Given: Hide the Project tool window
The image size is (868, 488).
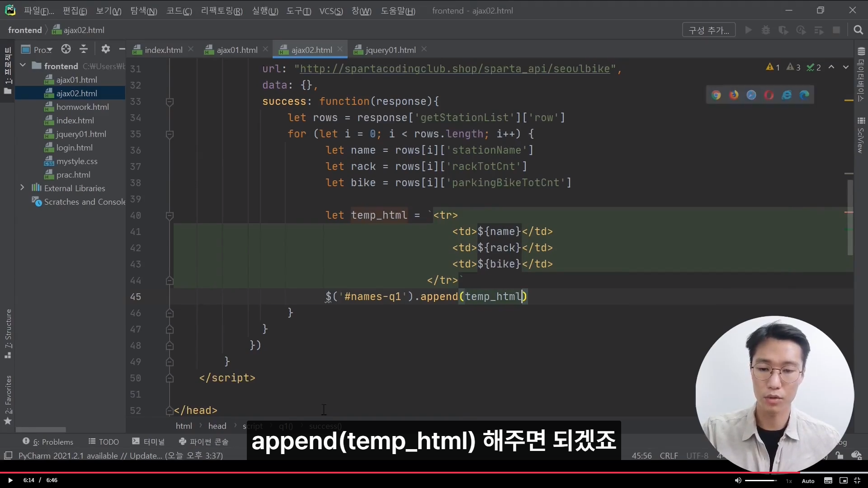Looking at the screenshot, I should click(x=122, y=49).
